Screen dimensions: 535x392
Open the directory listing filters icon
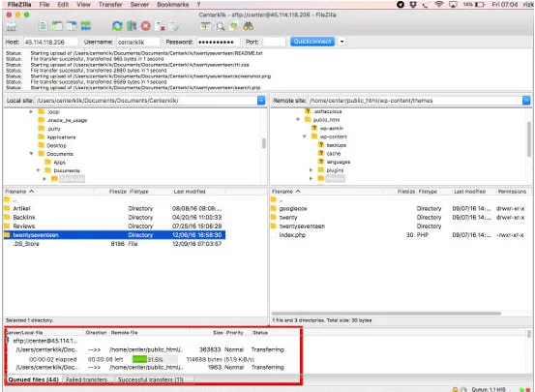[x=205, y=26]
